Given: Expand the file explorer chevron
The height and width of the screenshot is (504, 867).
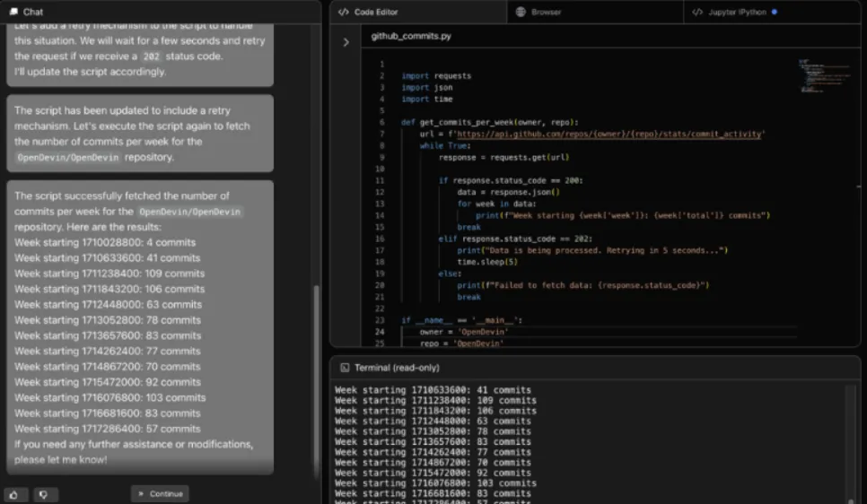Looking at the screenshot, I should (346, 42).
